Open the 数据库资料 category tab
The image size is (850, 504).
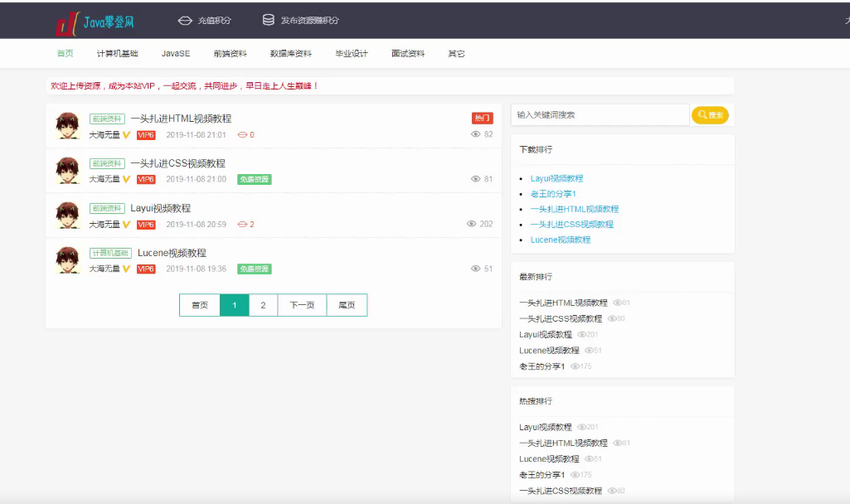coord(292,52)
